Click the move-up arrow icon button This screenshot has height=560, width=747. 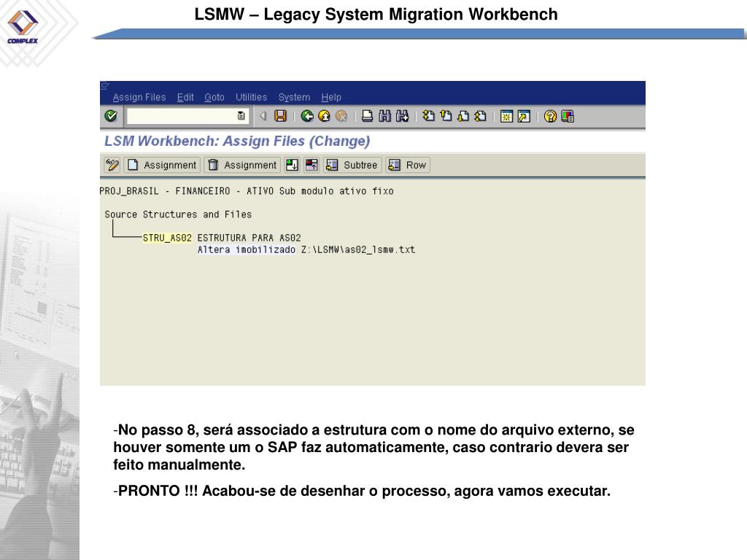click(x=311, y=165)
